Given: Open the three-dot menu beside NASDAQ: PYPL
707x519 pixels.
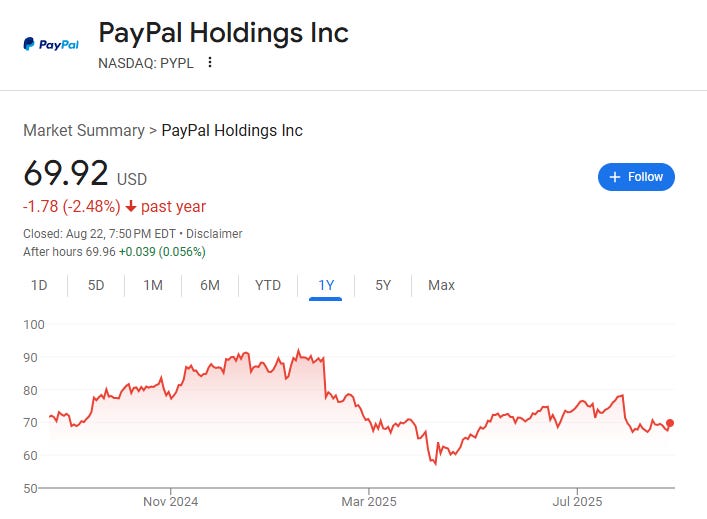Looking at the screenshot, I should 210,62.
